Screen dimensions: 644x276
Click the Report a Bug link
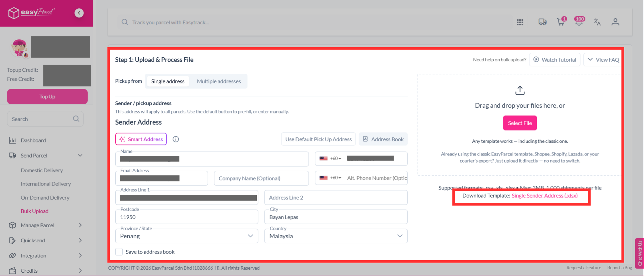[x=620, y=268]
